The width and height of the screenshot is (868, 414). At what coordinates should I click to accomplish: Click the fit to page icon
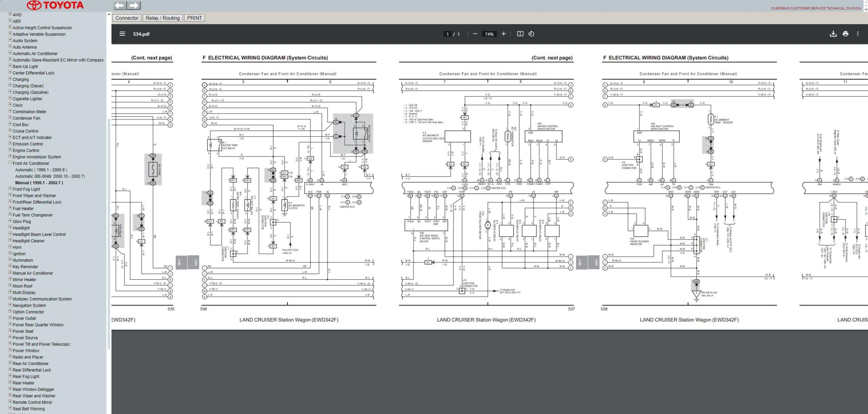pyautogui.click(x=520, y=34)
